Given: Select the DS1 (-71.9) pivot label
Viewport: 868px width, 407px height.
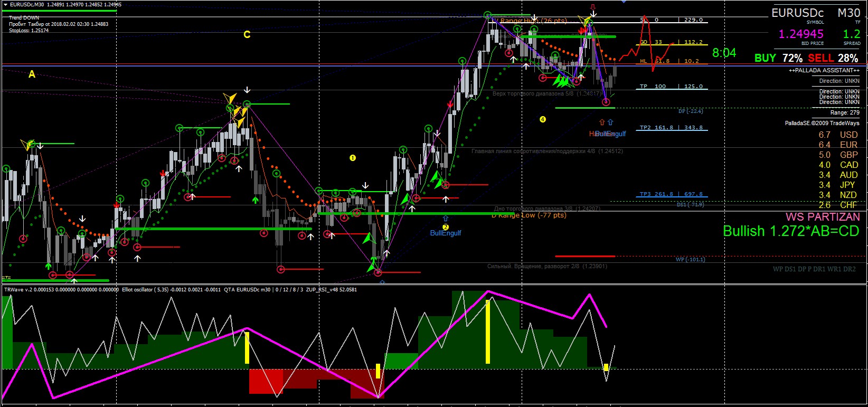Looking at the screenshot, I should click(691, 205).
